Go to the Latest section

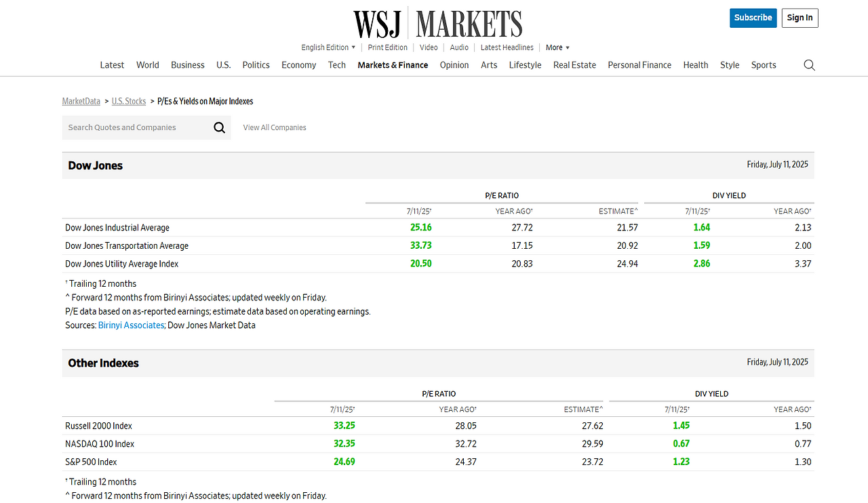coord(112,65)
